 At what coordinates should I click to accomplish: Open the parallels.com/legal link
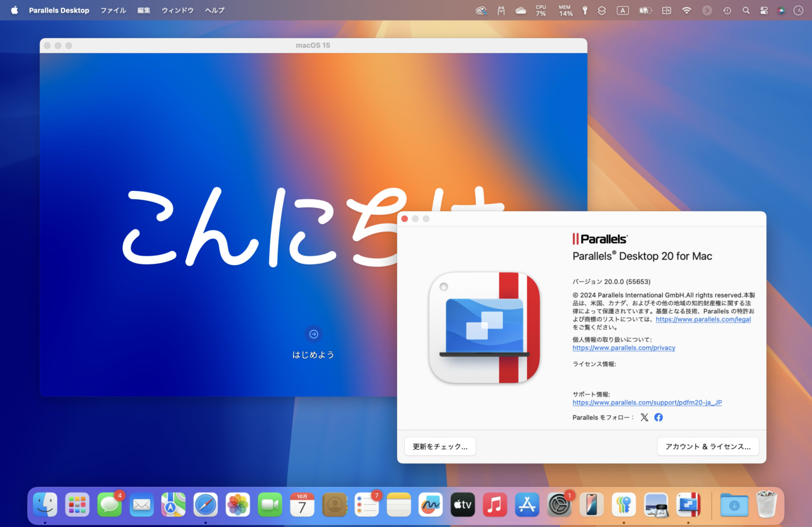pos(703,320)
